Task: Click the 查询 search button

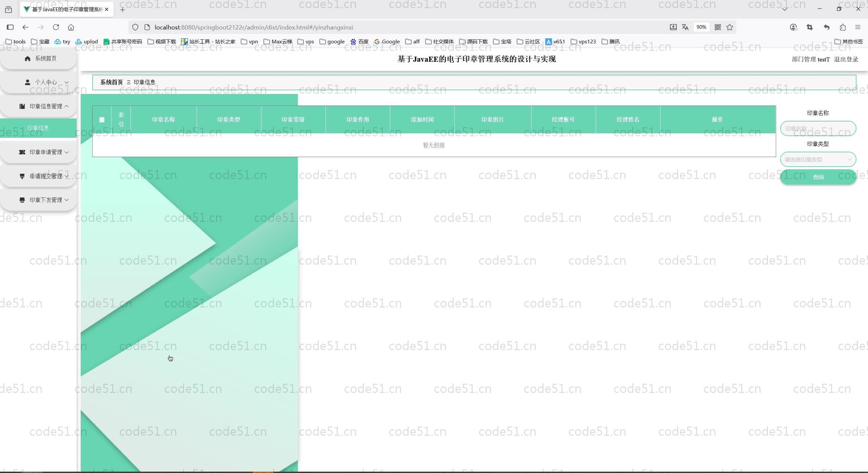Action: tap(818, 177)
